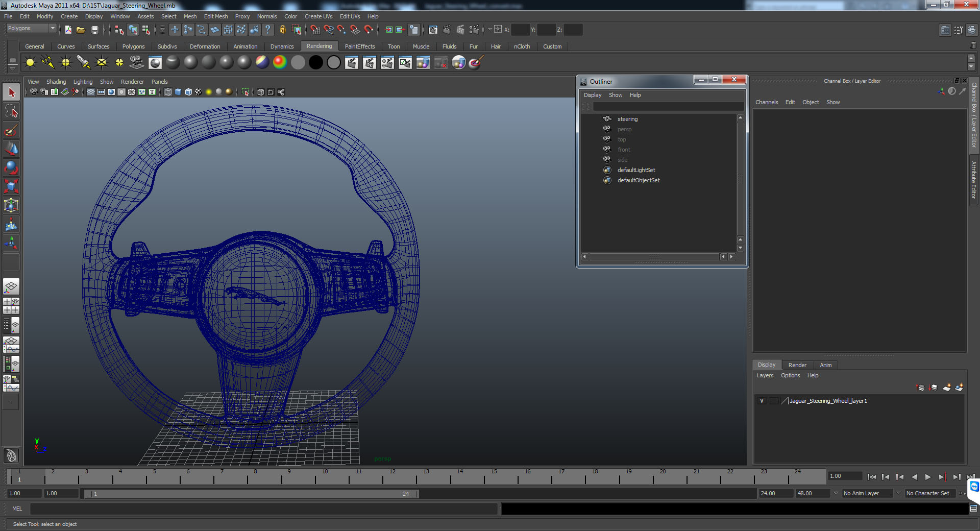Switch to the Polygons shelf tab

(133, 46)
